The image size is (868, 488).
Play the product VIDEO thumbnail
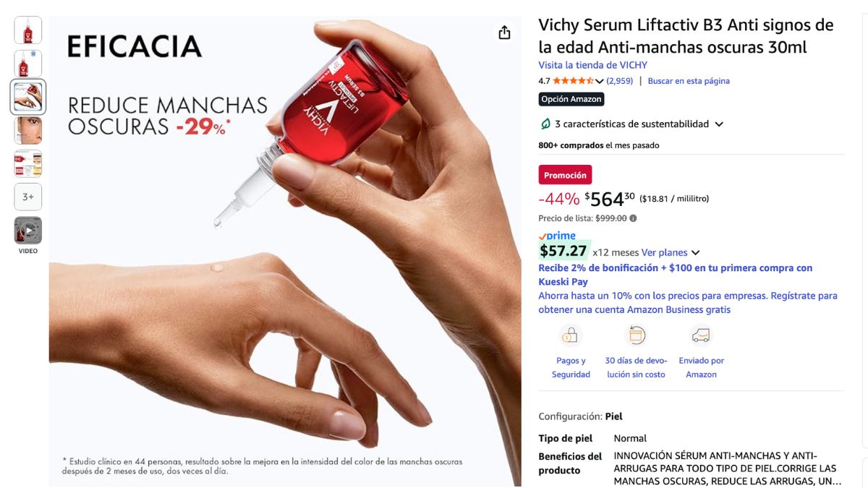click(x=28, y=231)
